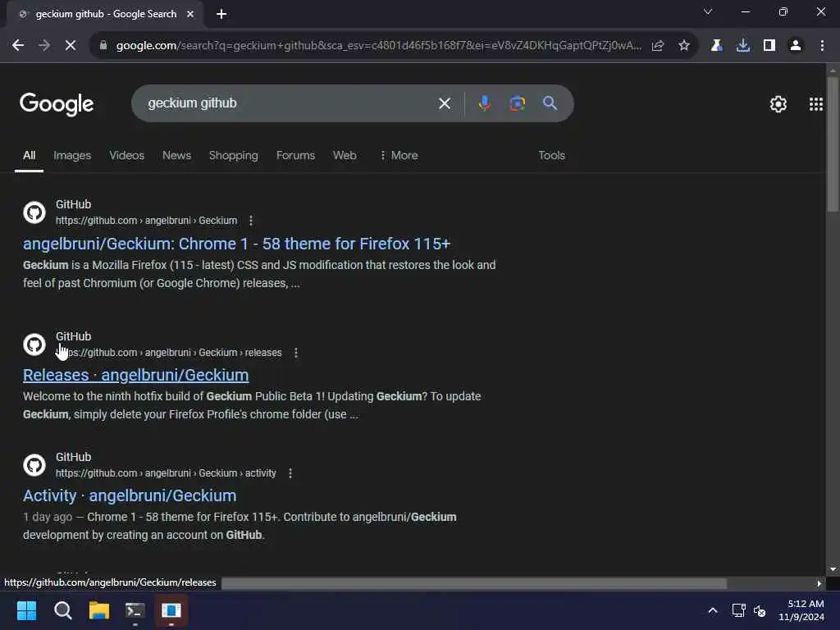Screen dimensions: 840x630
Task: Click the vertical page scrollbar
Action: tap(833, 144)
